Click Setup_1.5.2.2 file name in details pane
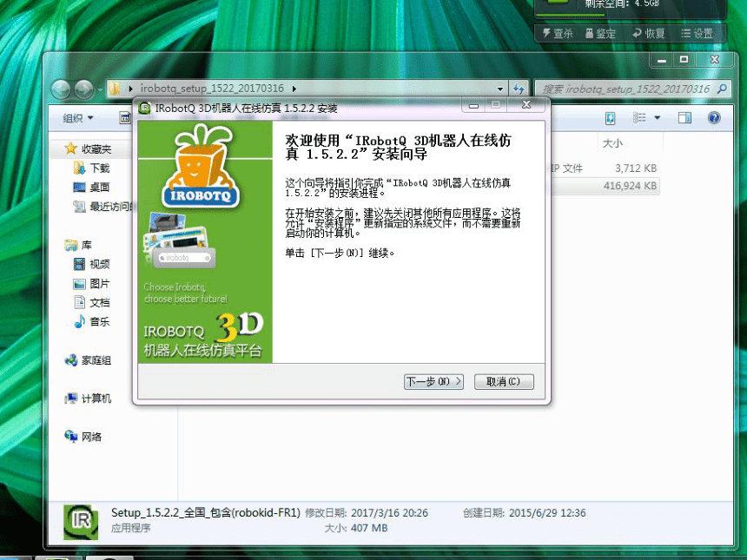This screenshot has width=747, height=560. (205, 512)
